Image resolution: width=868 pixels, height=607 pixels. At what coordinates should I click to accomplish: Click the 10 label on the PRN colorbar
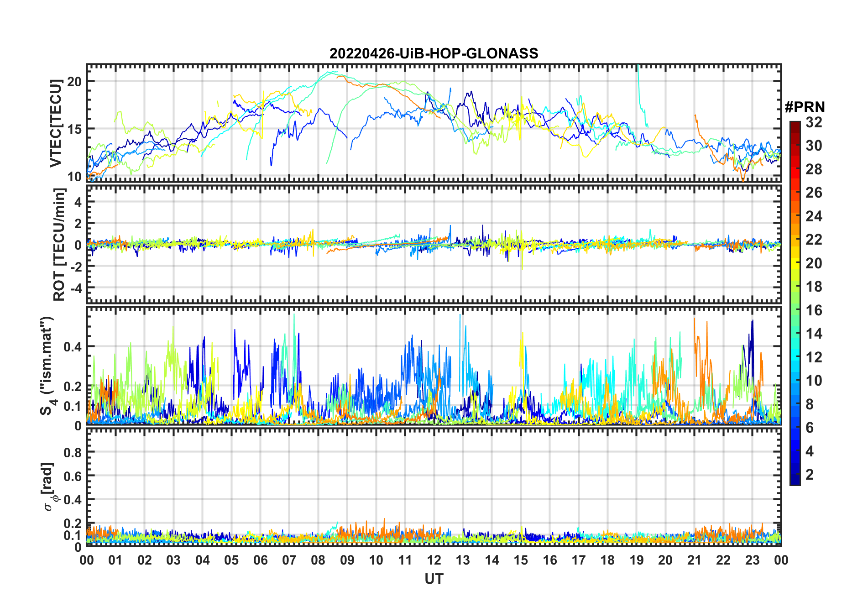click(x=814, y=381)
